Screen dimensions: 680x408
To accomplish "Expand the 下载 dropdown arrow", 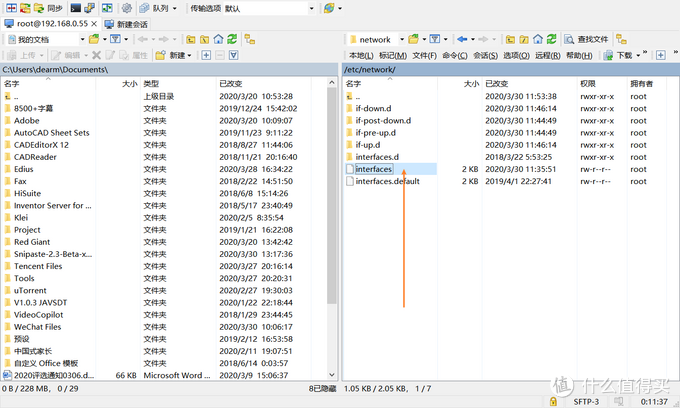I will tap(638, 55).
